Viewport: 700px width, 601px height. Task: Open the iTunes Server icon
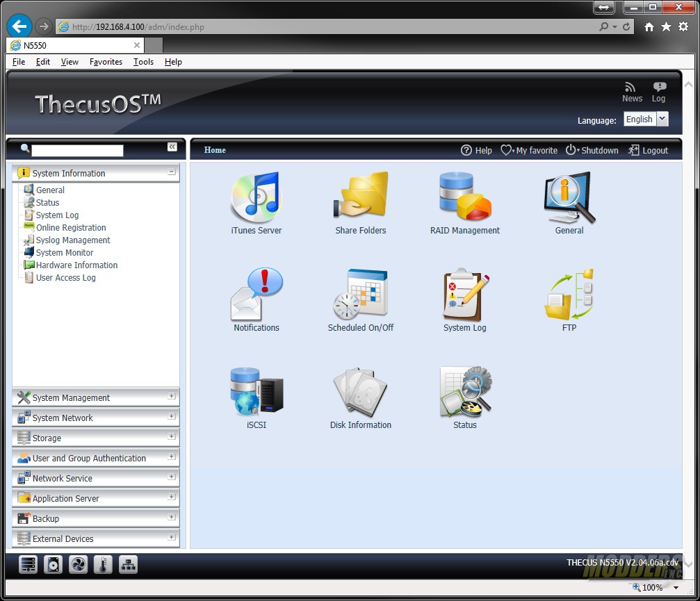(257, 198)
